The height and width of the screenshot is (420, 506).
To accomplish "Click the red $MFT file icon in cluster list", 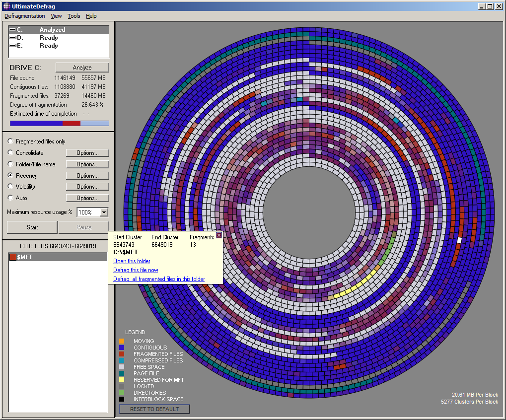I will point(12,257).
